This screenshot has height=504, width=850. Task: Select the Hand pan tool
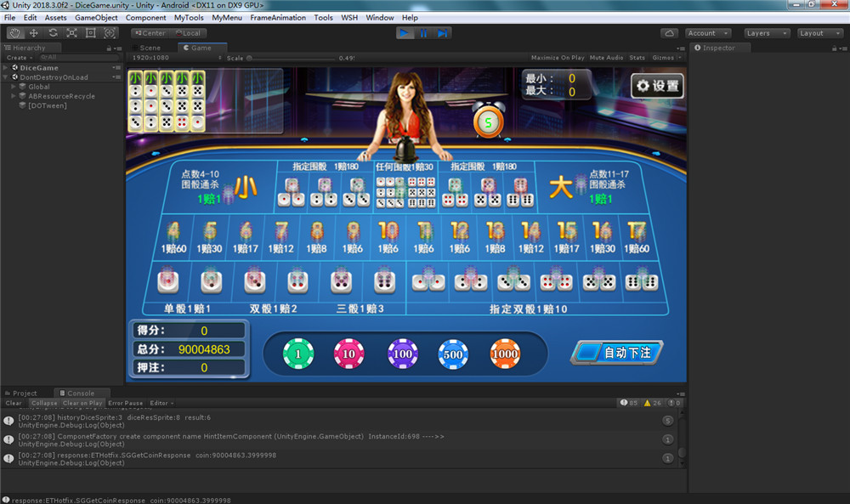[x=14, y=32]
